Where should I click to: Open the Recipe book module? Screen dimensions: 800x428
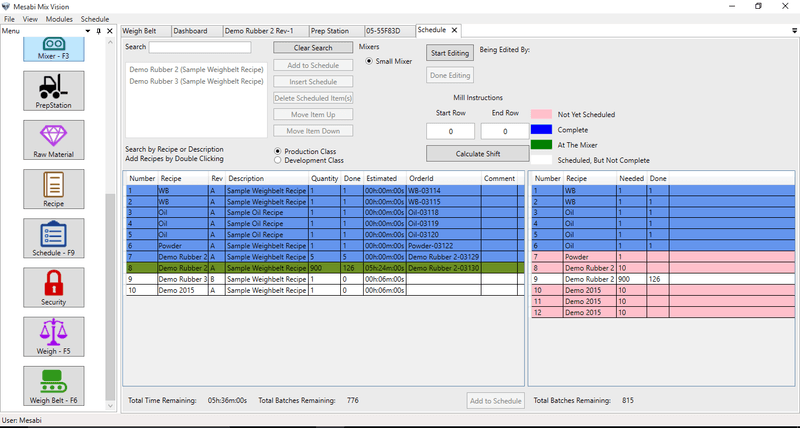point(54,189)
